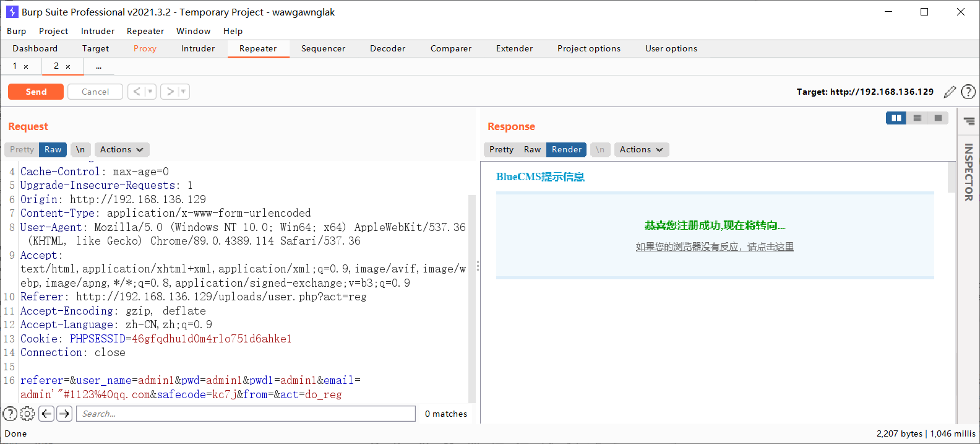Switch to the Extender tab

pyautogui.click(x=514, y=48)
